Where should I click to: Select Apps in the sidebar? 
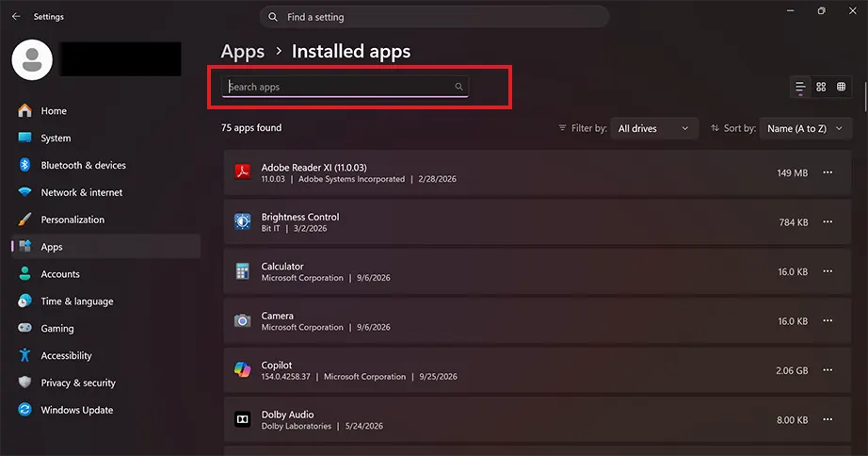(105, 247)
